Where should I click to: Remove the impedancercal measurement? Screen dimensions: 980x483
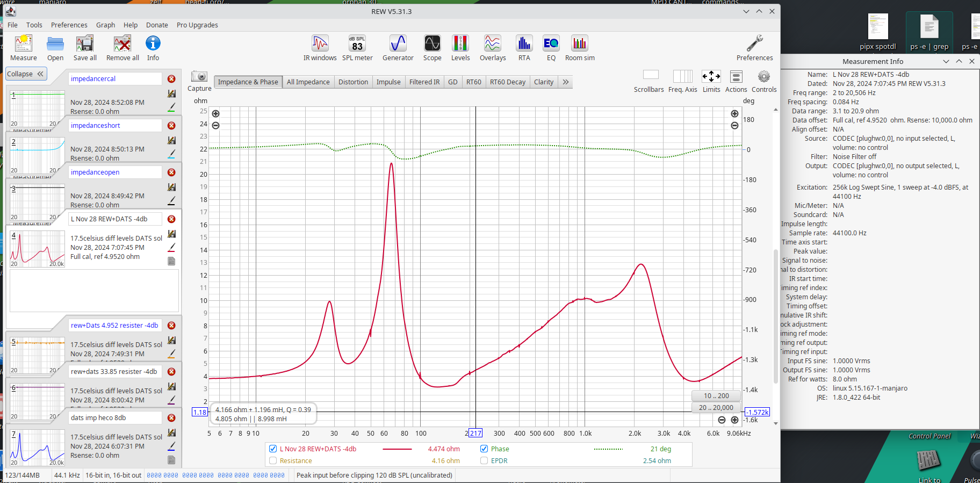(171, 79)
